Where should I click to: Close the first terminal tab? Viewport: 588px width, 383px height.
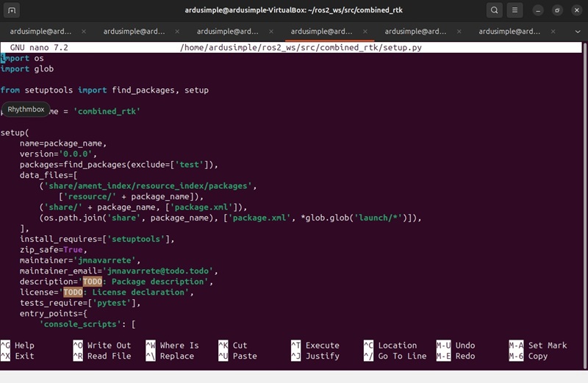(84, 32)
